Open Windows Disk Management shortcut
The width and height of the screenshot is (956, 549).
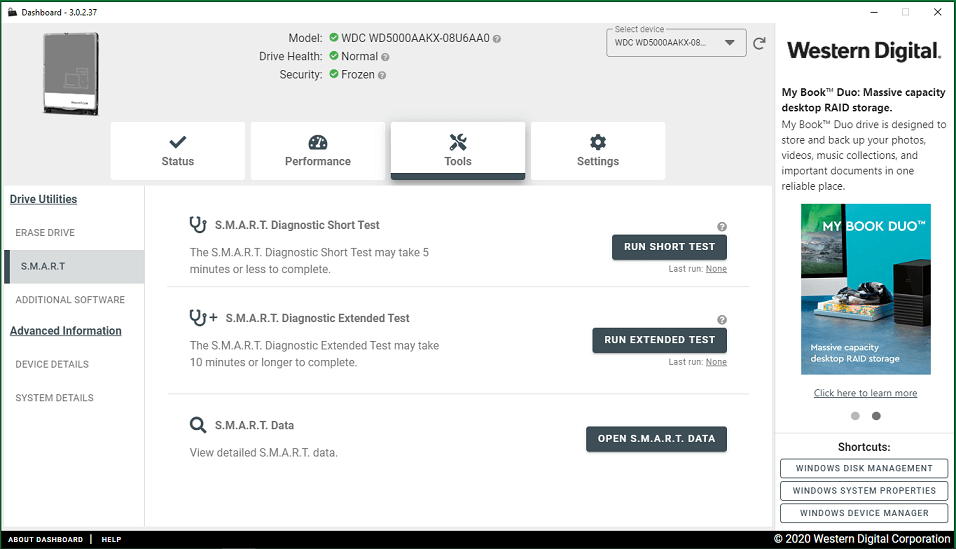864,468
